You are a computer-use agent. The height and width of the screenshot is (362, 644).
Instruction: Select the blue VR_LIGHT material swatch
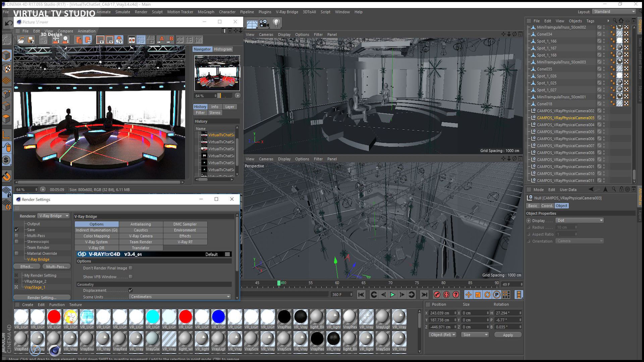pos(218,316)
